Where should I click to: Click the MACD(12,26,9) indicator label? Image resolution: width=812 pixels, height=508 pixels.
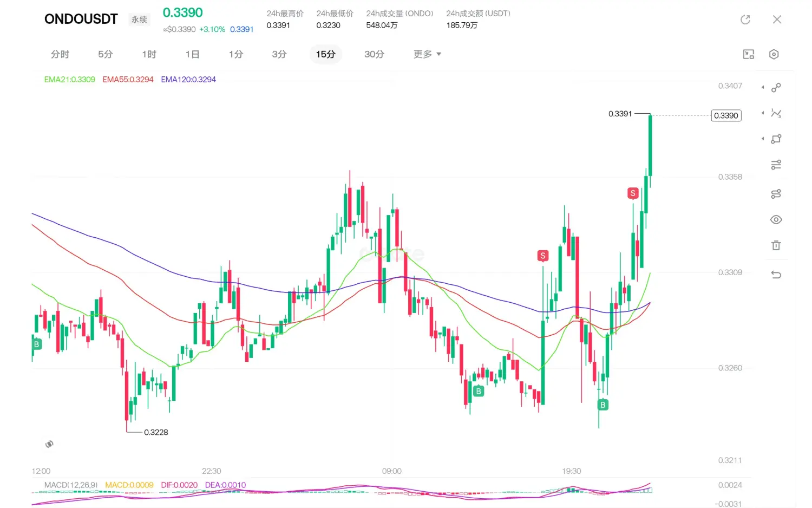click(x=71, y=485)
